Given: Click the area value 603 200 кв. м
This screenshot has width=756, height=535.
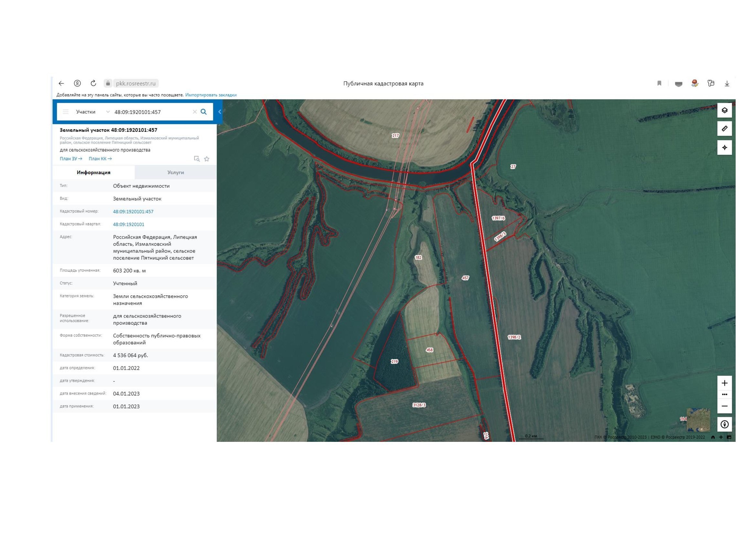Looking at the screenshot, I should 129,270.
